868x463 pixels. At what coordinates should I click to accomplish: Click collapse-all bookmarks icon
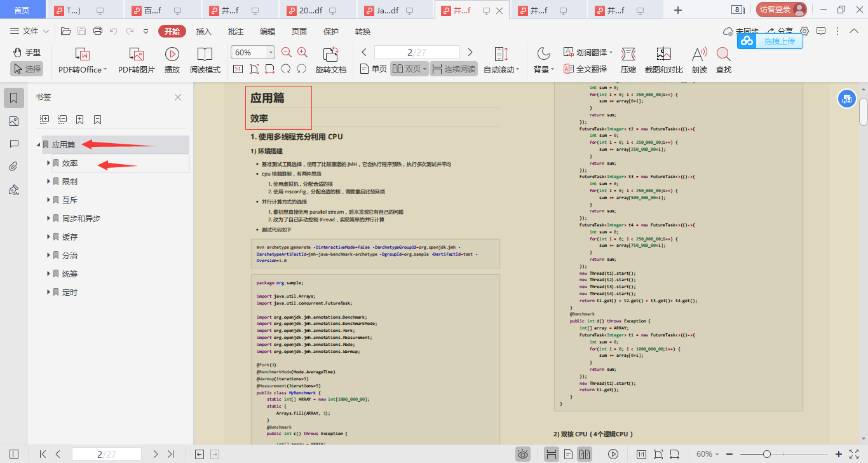tap(62, 119)
